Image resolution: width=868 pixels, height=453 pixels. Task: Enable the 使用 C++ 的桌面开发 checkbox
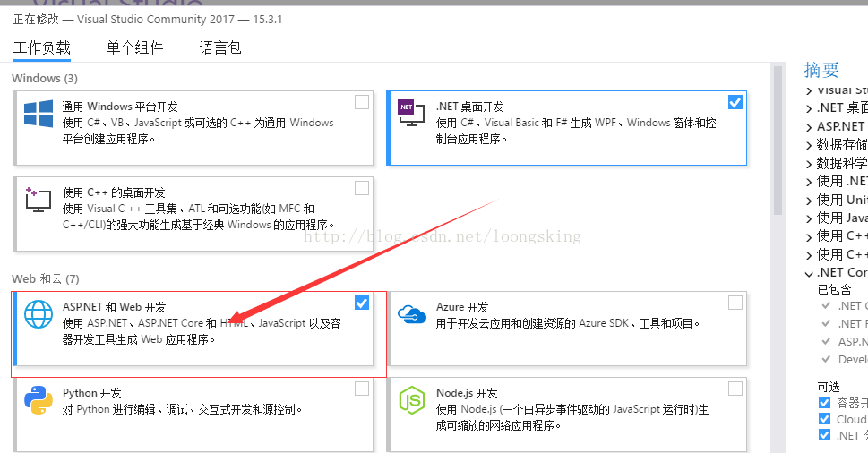point(362,188)
